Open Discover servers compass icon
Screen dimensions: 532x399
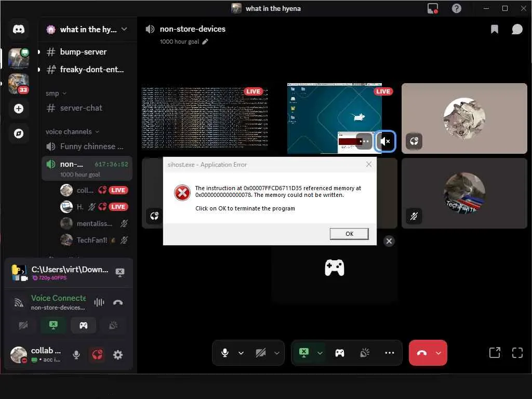pyautogui.click(x=19, y=134)
